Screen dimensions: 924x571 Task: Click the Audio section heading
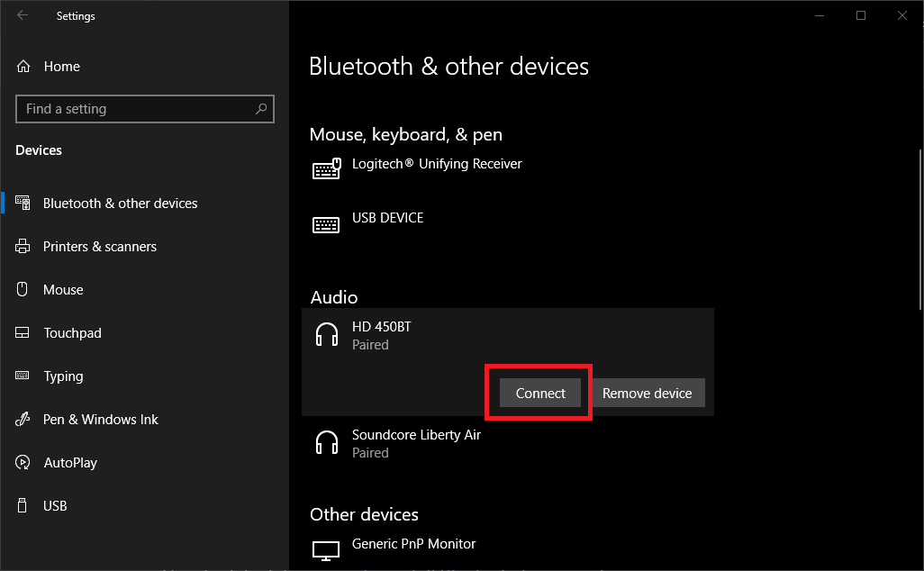click(334, 297)
